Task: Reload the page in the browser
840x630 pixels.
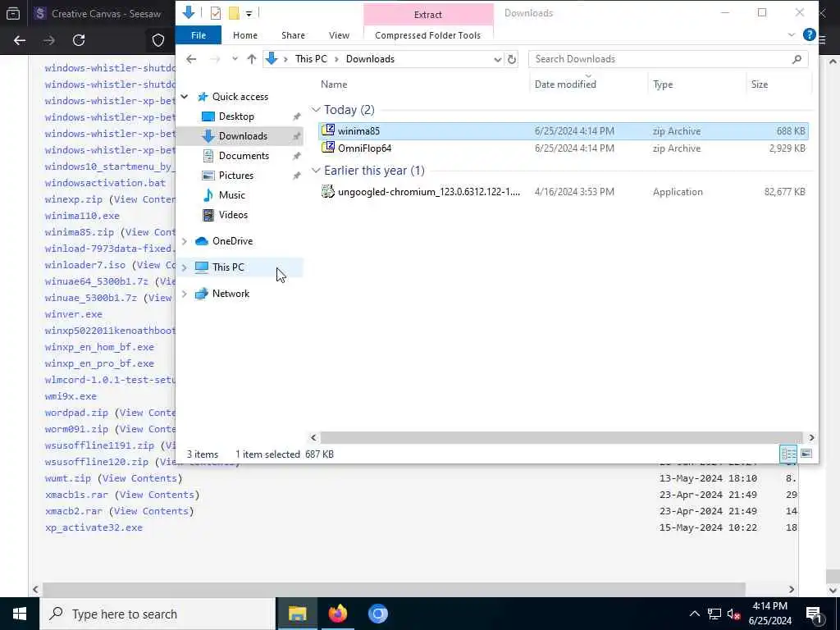Action: 79,40
